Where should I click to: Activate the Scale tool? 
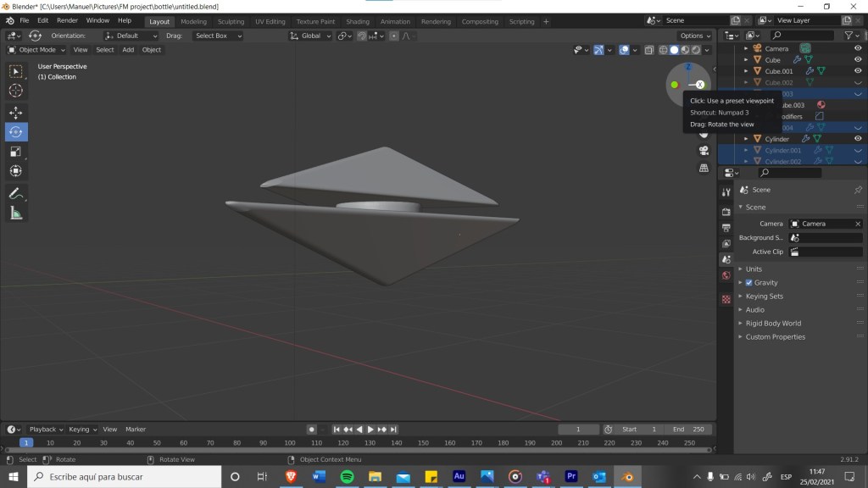tap(16, 152)
